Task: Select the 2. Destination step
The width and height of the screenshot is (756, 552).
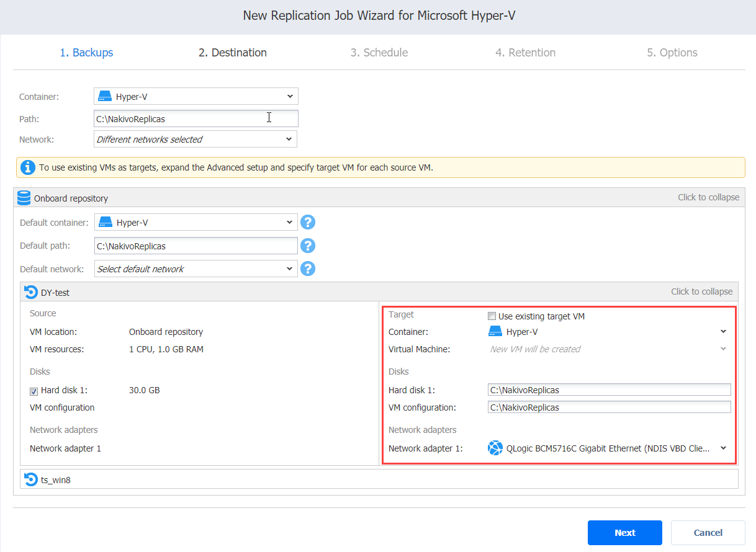Action: coord(233,53)
